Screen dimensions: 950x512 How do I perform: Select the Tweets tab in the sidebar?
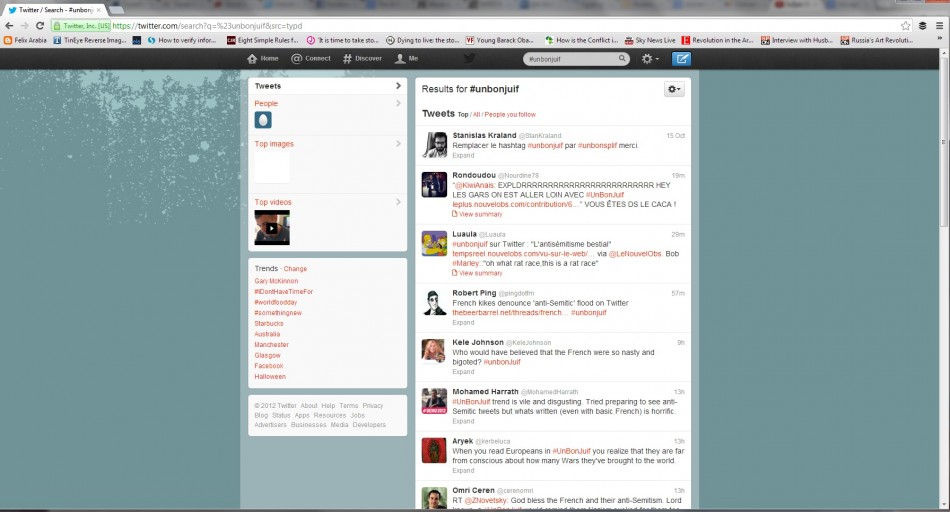click(x=328, y=86)
